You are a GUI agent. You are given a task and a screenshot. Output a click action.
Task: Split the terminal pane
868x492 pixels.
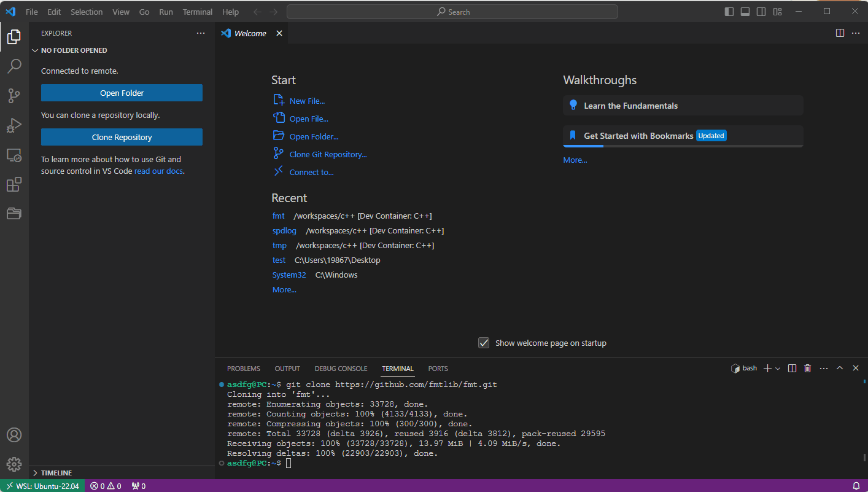(792, 367)
